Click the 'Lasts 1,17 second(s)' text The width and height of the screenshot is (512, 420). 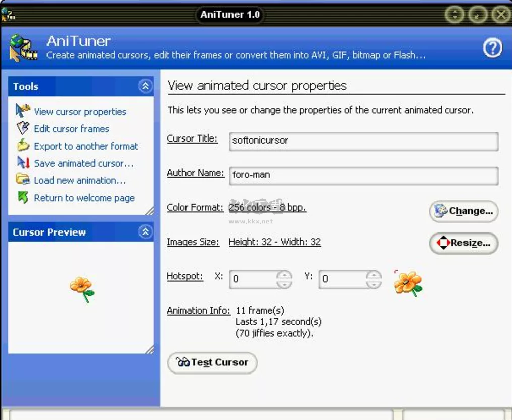click(x=278, y=321)
